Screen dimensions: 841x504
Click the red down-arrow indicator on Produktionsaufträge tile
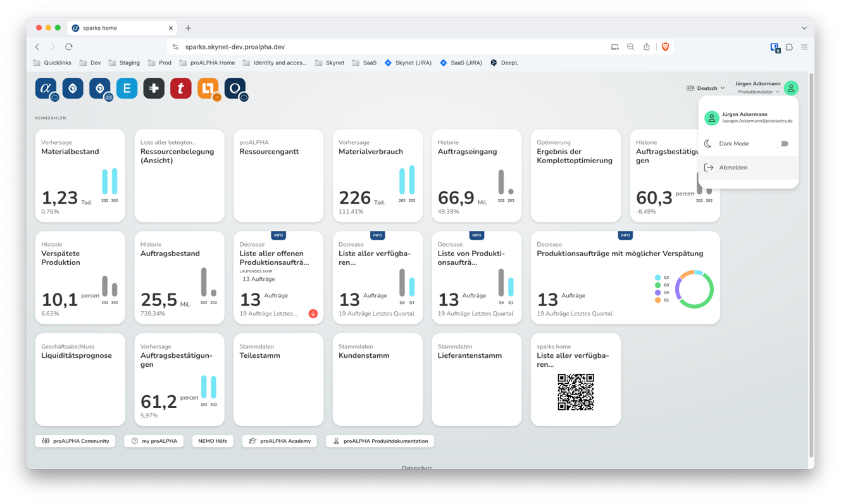point(313,314)
